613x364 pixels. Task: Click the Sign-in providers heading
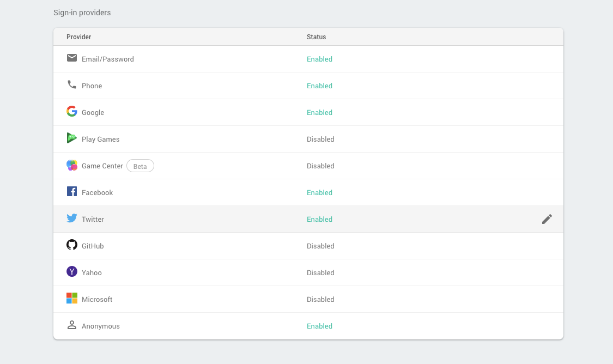point(82,13)
